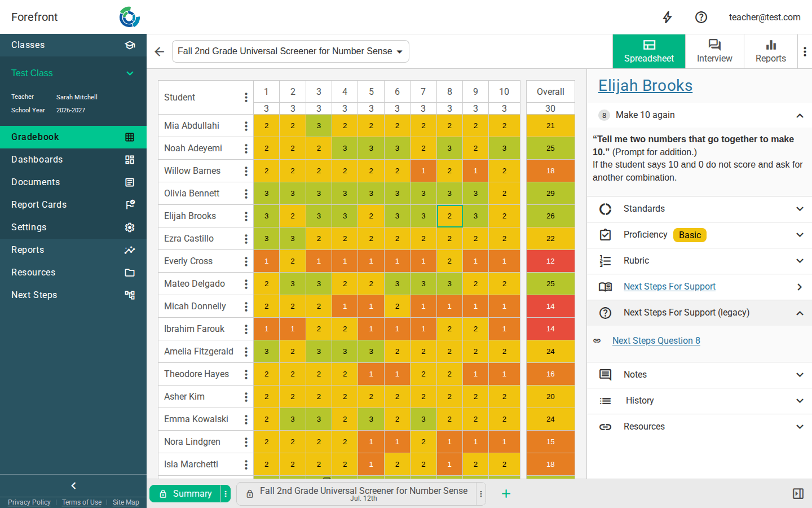This screenshot has height=508, width=812.
Task: Open the screener tab options dots
Action: [481, 494]
